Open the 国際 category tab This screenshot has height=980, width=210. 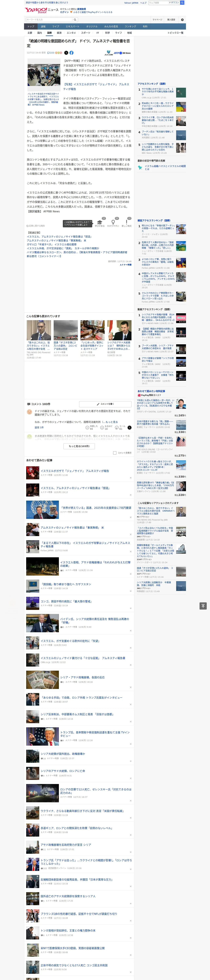49,33
